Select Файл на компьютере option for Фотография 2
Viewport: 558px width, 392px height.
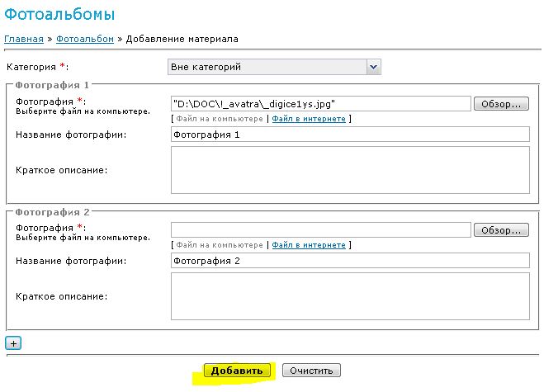point(220,245)
